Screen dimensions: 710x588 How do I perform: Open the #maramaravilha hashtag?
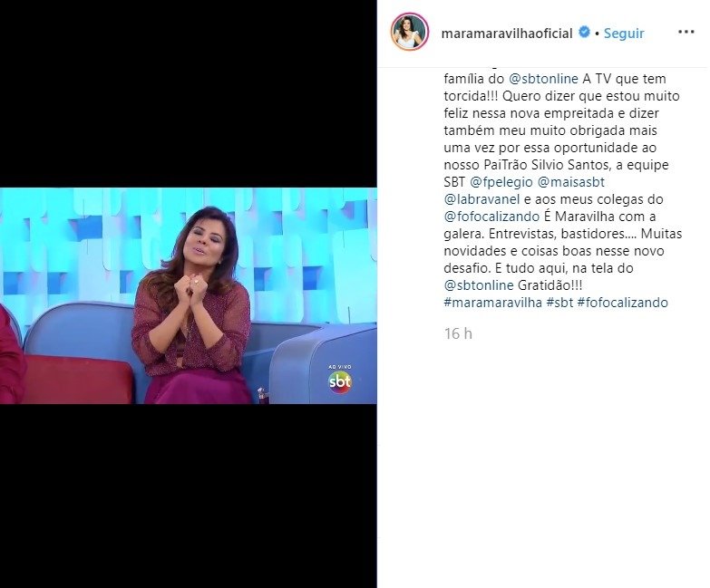[492, 303]
